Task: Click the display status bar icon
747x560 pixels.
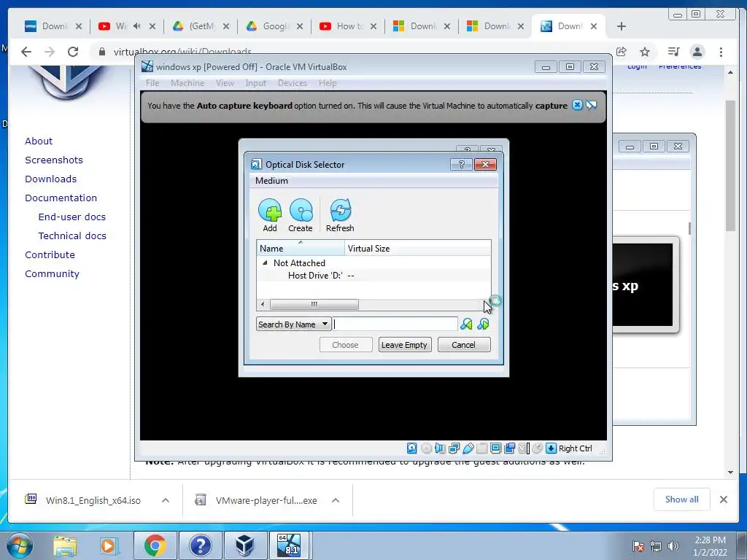Action: (x=495, y=448)
